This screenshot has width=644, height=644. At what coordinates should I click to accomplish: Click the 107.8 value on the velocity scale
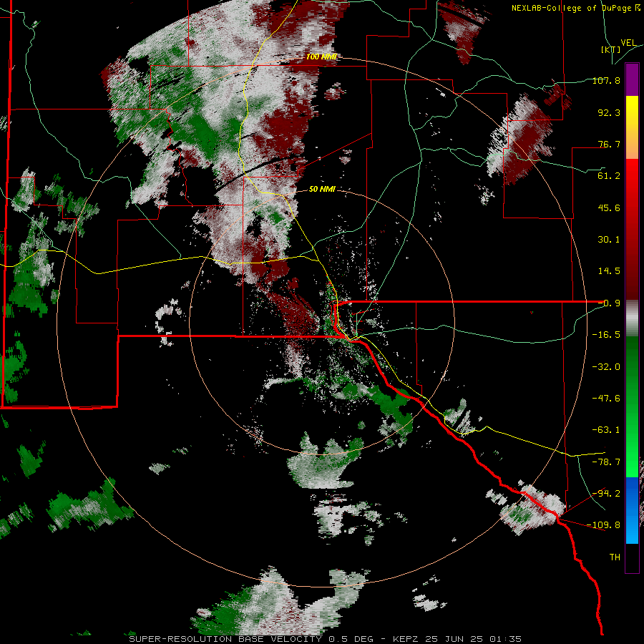pyautogui.click(x=606, y=80)
